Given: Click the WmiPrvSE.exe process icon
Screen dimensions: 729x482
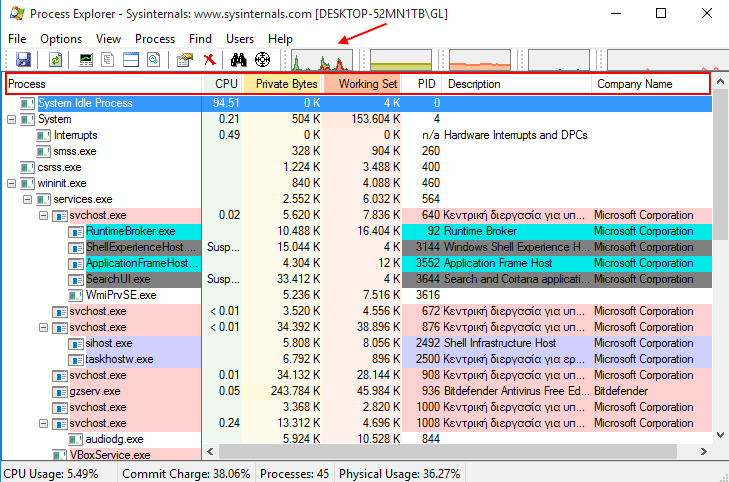Looking at the screenshot, I should pos(75,295).
